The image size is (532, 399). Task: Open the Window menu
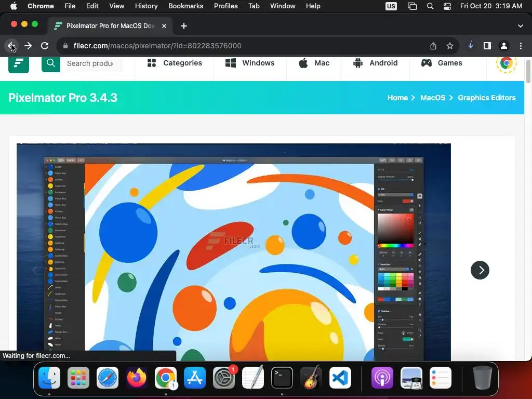[283, 6]
